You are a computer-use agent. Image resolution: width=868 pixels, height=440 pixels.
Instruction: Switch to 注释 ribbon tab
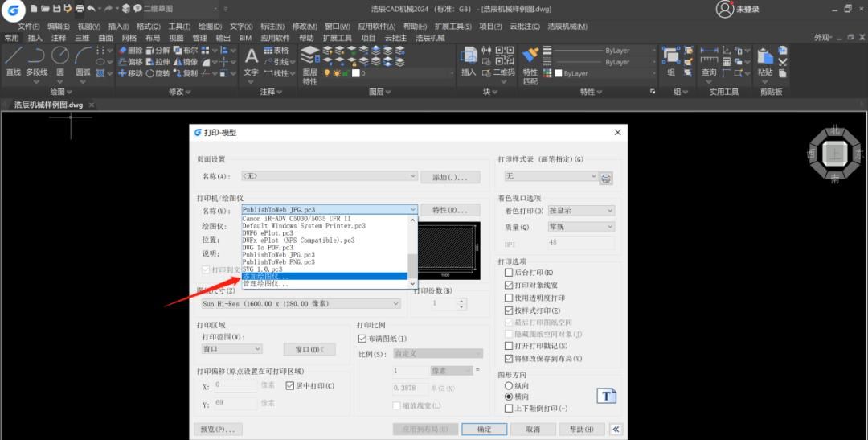tap(59, 38)
